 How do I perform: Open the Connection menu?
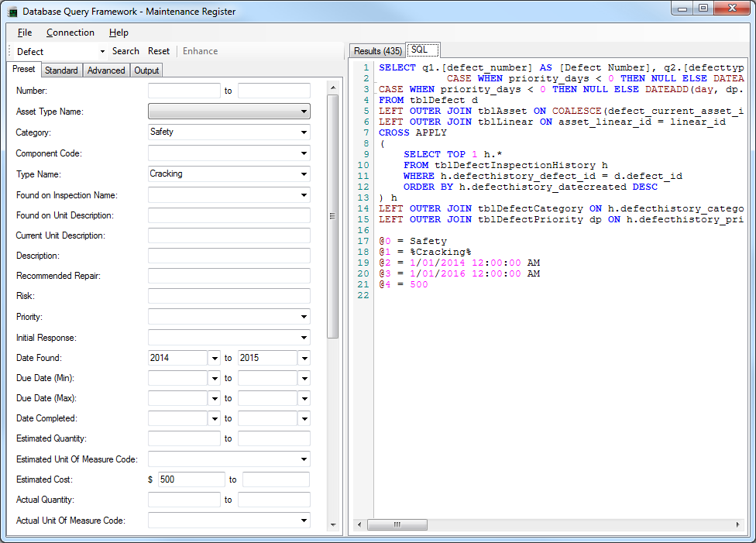click(70, 33)
